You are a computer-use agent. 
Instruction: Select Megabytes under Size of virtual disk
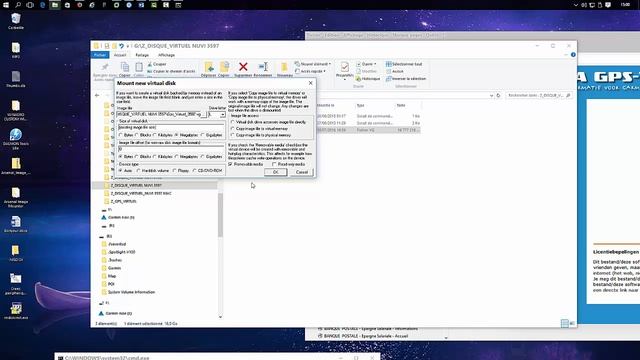[x=176, y=135]
